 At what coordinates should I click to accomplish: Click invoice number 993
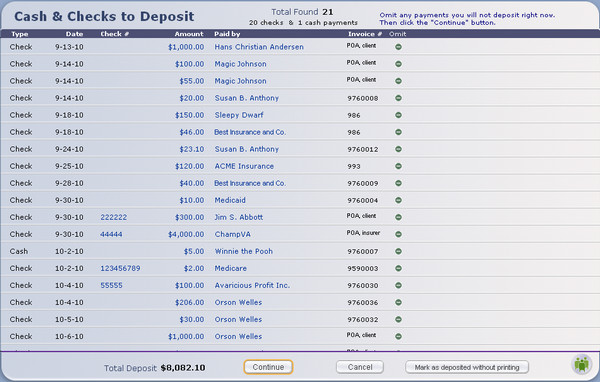354,167
